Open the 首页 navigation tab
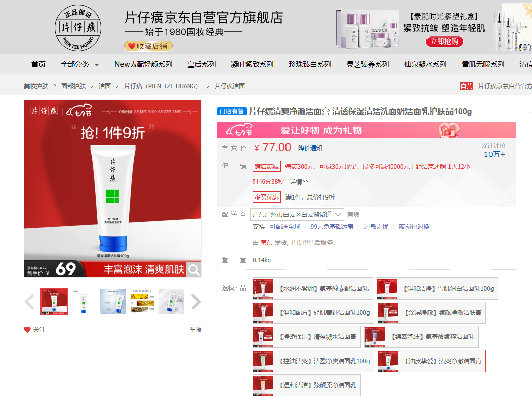532x398 pixels. [x=38, y=64]
